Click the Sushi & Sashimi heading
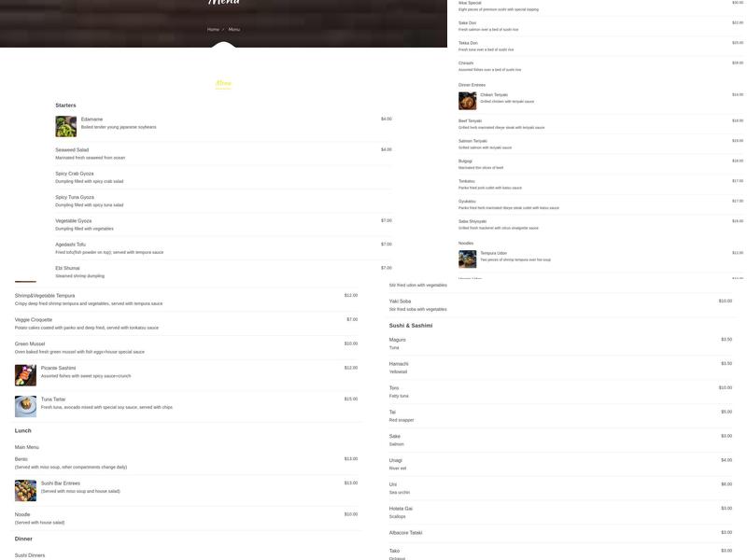Image resolution: width=747 pixels, height=560 pixels. (411, 326)
